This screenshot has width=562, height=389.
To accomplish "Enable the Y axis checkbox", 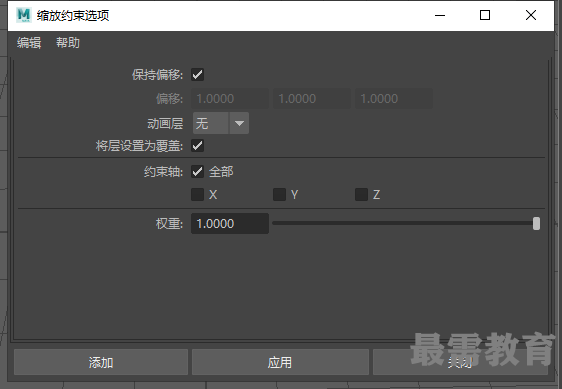I will click(279, 194).
